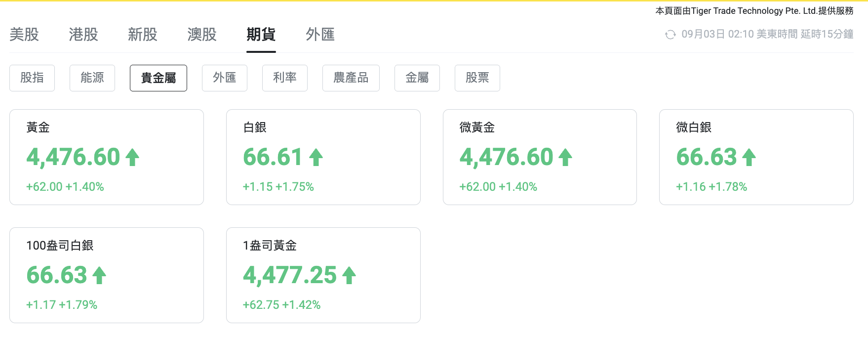Select the 農產品 category filter
This screenshot has height=338, width=868.
351,78
